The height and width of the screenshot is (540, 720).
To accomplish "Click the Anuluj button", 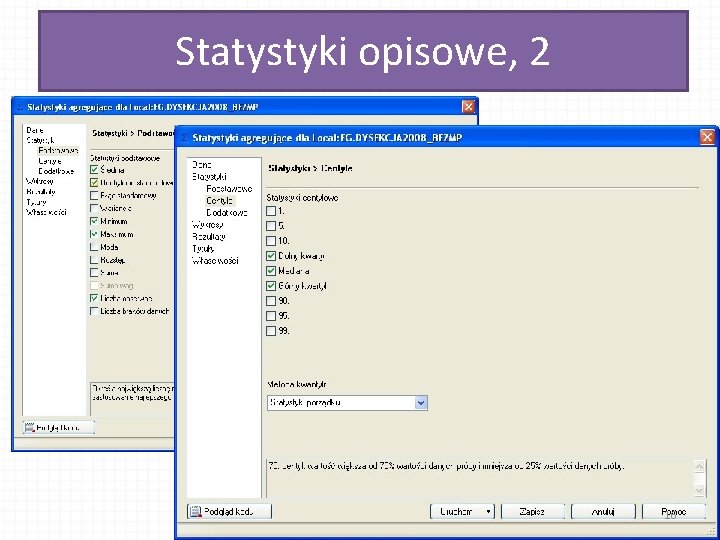I will point(603,512).
